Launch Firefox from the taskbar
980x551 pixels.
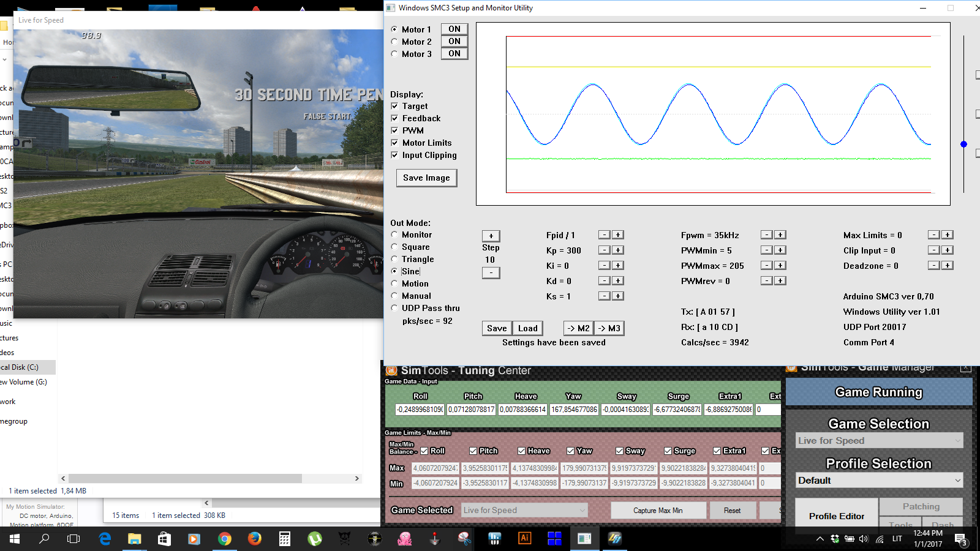pos(255,539)
